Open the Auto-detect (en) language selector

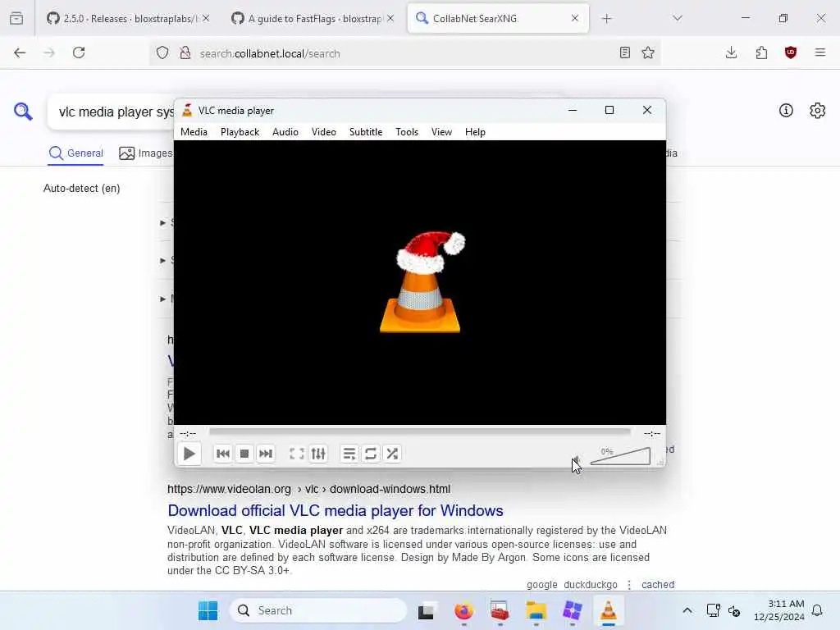pyautogui.click(x=81, y=189)
